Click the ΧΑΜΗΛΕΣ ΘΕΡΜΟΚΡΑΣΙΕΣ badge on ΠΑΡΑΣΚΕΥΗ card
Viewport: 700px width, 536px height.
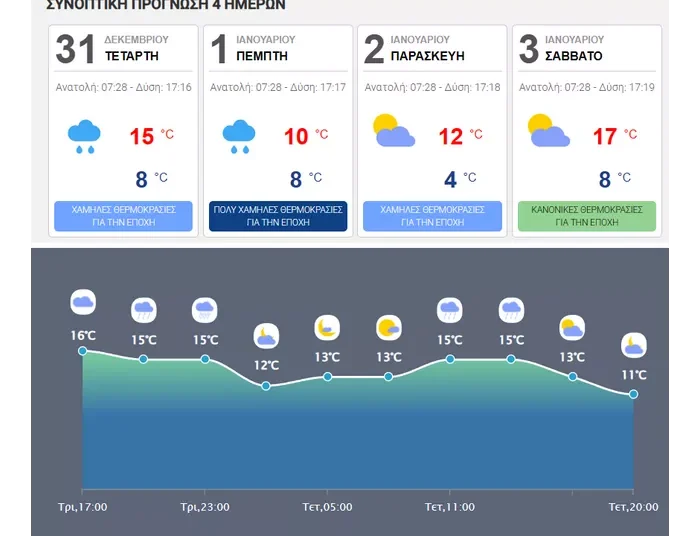point(432,216)
